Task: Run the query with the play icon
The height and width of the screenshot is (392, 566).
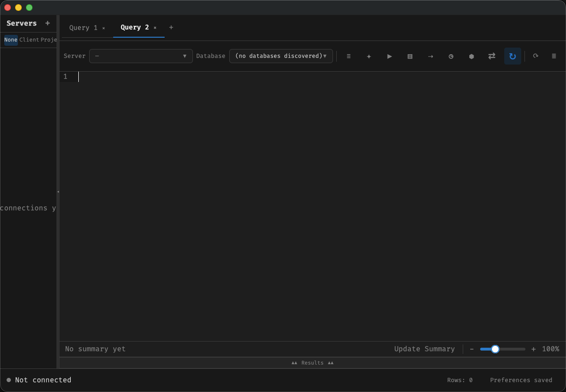Action: 390,56
